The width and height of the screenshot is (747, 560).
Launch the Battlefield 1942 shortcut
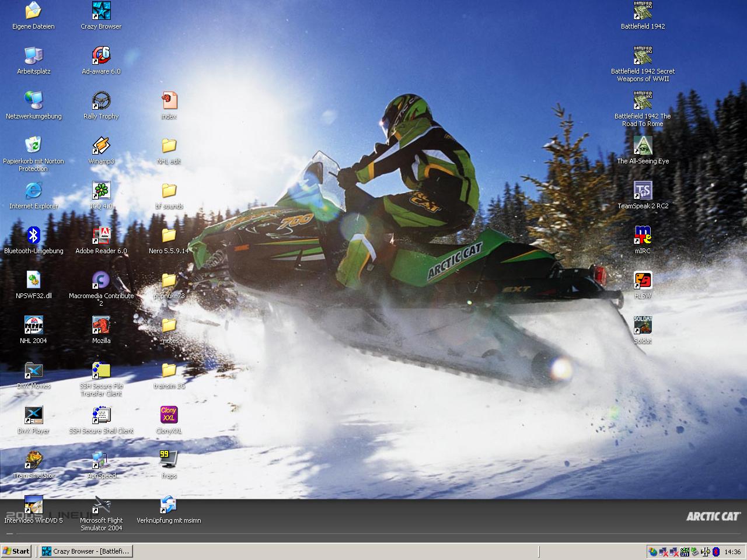click(643, 10)
